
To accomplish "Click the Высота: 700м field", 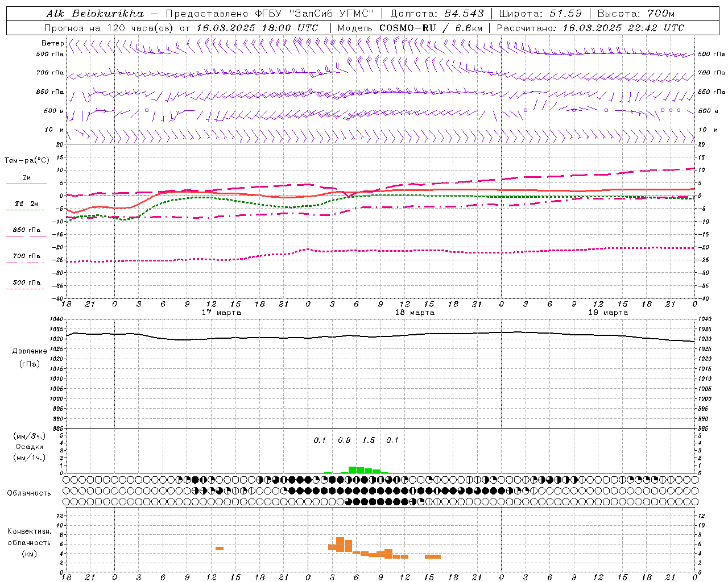I will [636, 14].
